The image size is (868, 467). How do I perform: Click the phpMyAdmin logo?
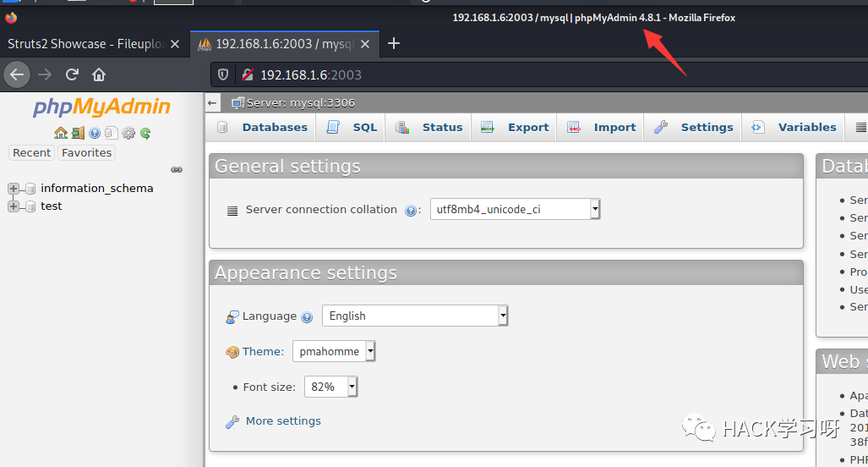102,107
